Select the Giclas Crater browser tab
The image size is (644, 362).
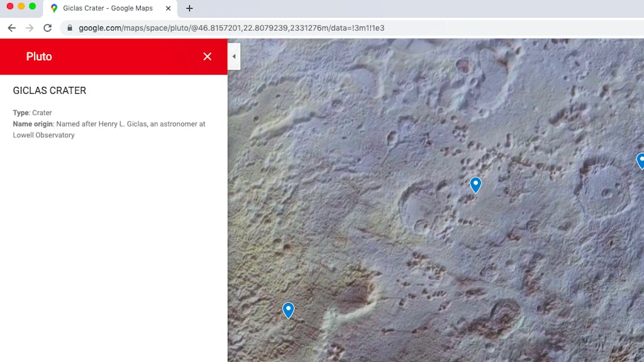click(110, 8)
